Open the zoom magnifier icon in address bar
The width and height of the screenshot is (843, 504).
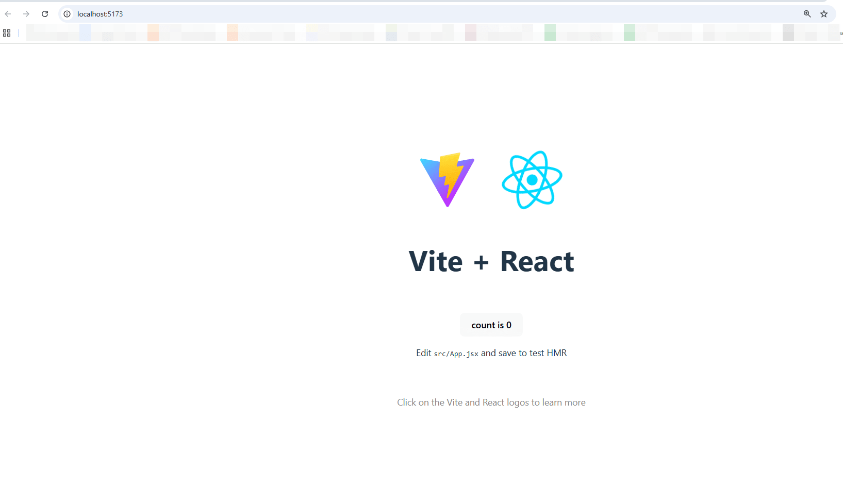click(x=807, y=14)
